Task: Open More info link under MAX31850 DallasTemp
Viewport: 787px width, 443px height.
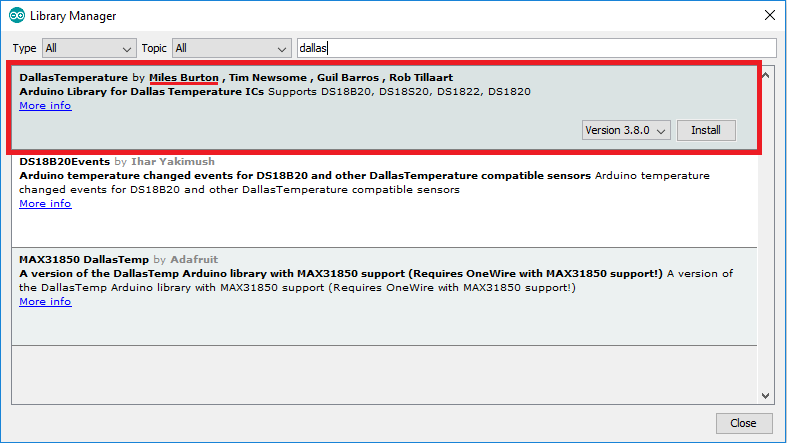Action: [45, 302]
